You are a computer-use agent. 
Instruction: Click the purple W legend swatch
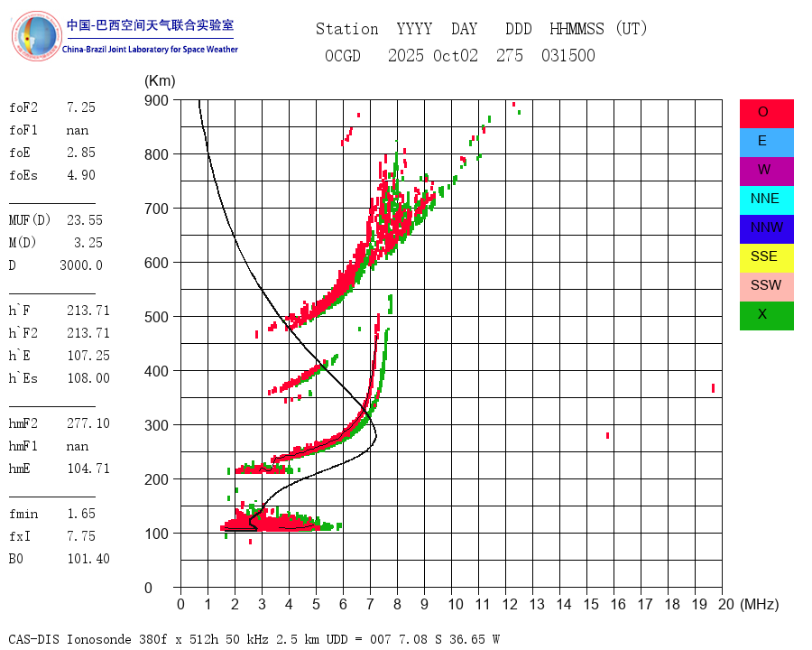pos(766,172)
